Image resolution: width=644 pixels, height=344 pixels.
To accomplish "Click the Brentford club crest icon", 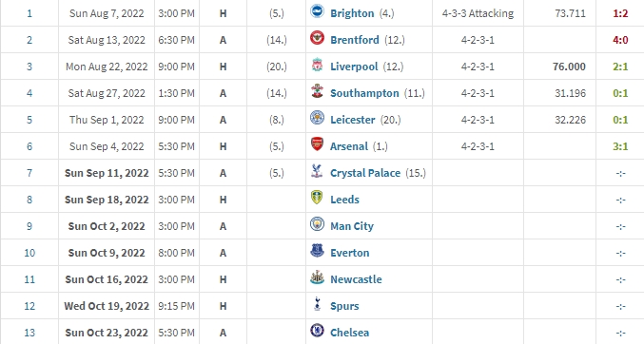I will pos(317,38).
